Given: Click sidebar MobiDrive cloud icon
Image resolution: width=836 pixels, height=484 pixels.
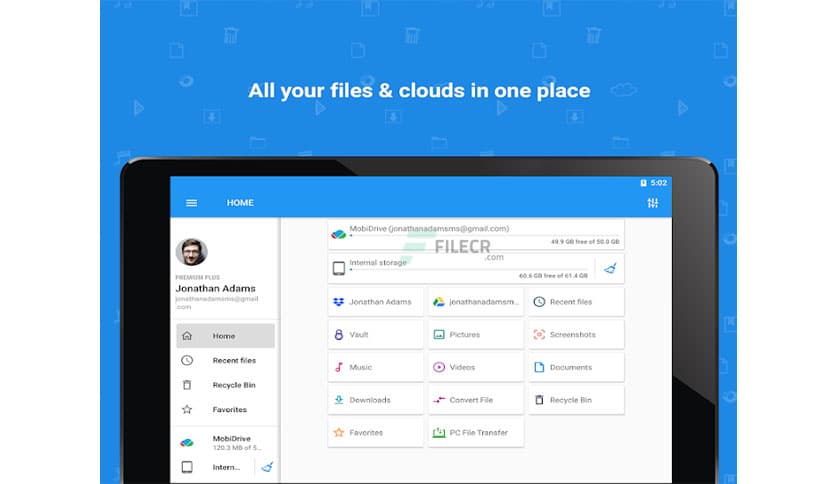Looking at the screenshot, I should point(187,442).
